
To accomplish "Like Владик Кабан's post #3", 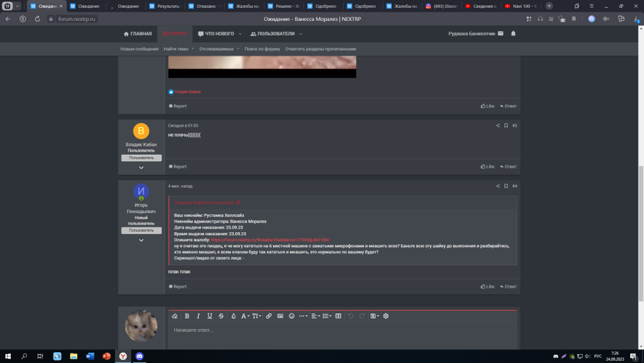I will 488,167.
